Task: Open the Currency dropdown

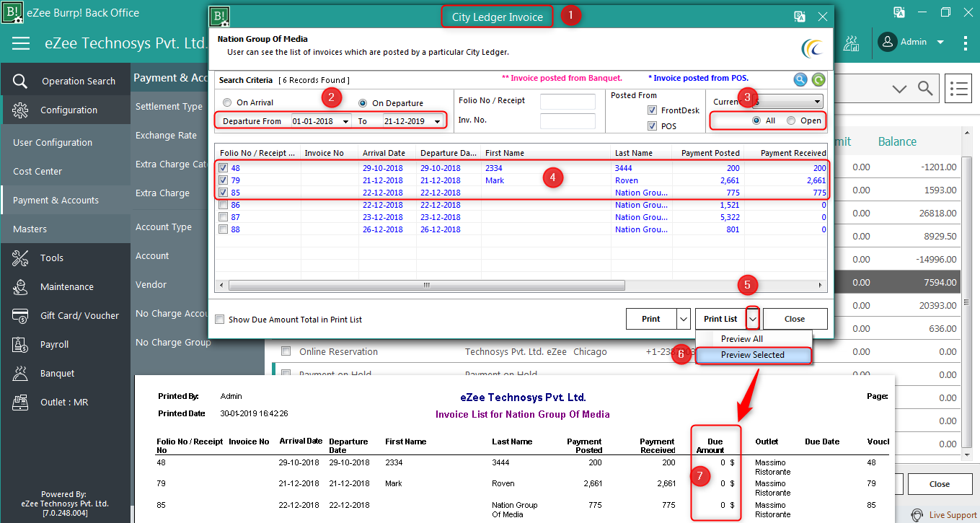Action: pos(816,102)
